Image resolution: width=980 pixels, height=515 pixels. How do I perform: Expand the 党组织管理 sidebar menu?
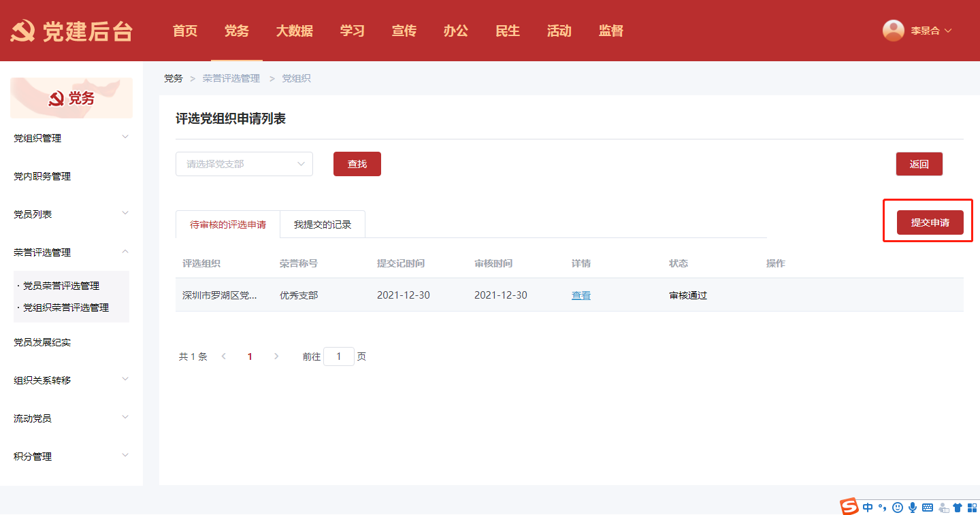(71, 138)
